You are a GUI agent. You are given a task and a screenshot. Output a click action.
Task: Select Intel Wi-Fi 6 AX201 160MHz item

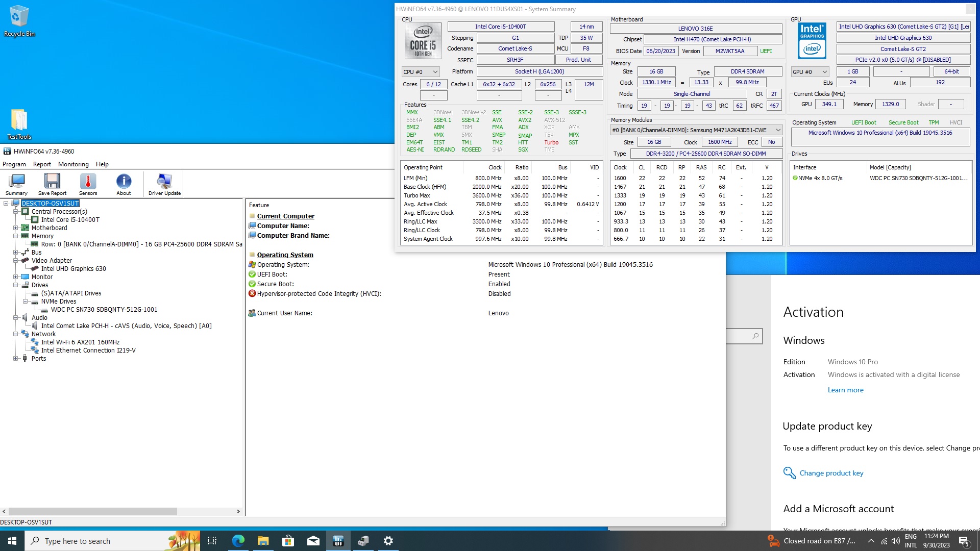point(81,342)
